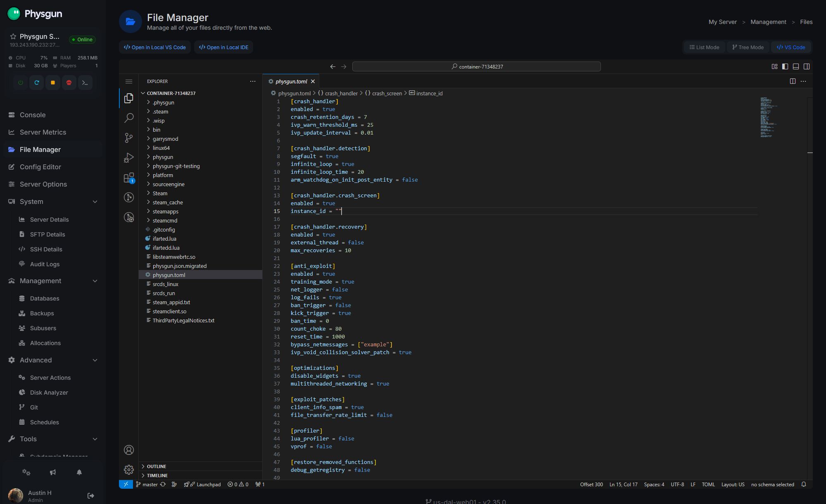The width and height of the screenshot is (826, 504).
Task: Click the container-71348237 command search box
Action: point(477,66)
